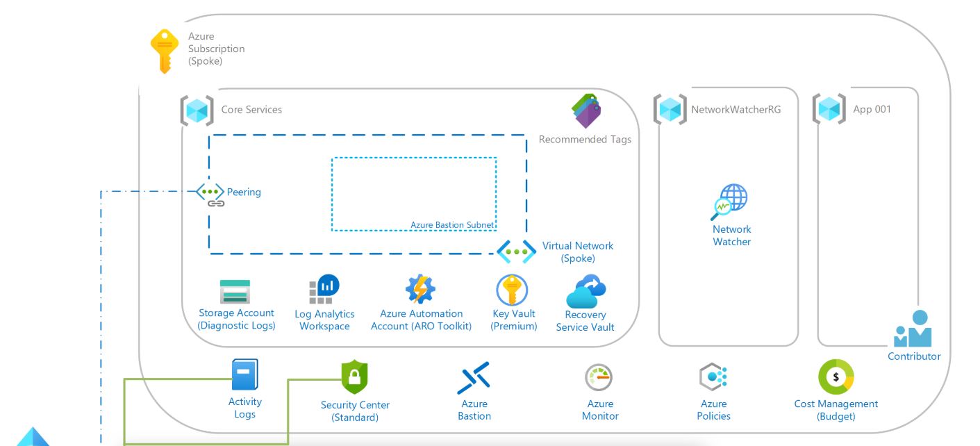Image resolution: width=980 pixels, height=446 pixels.
Task: Click the Azure Subscription key icon
Action: (165, 51)
